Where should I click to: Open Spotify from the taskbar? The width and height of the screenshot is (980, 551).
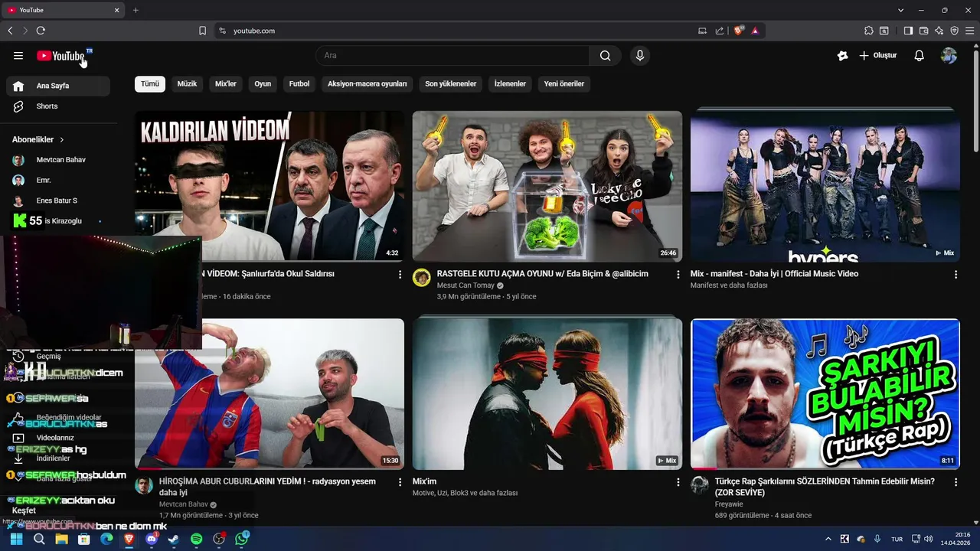[x=196, y=539]
